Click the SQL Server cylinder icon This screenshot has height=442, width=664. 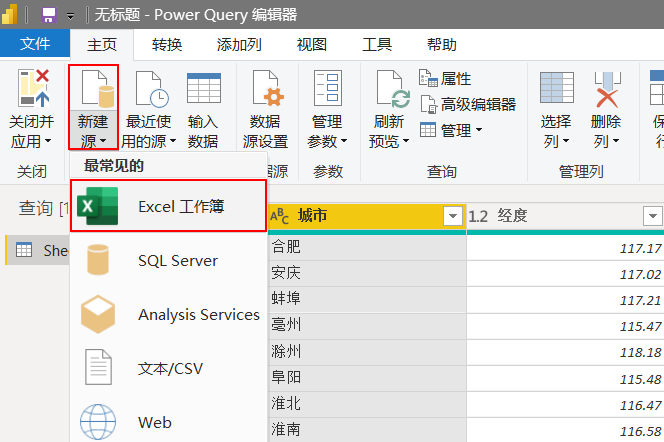98,260
